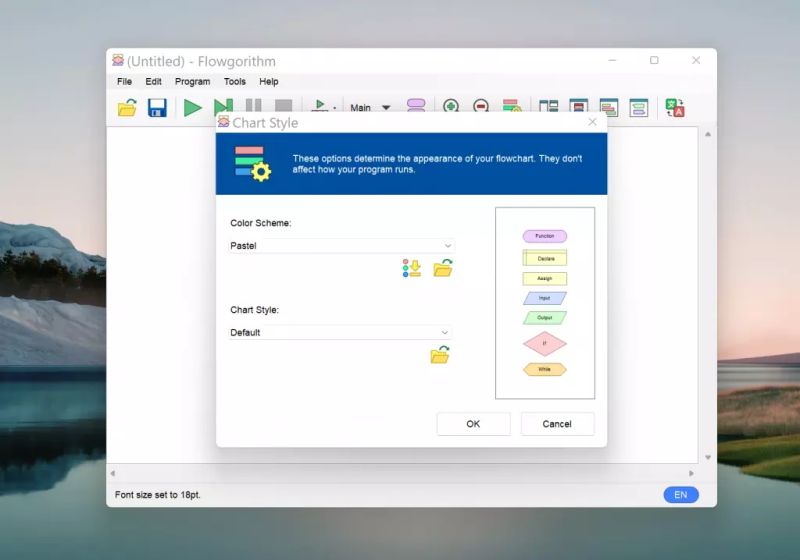Change language with the translate icon

[x=675, y=108]
